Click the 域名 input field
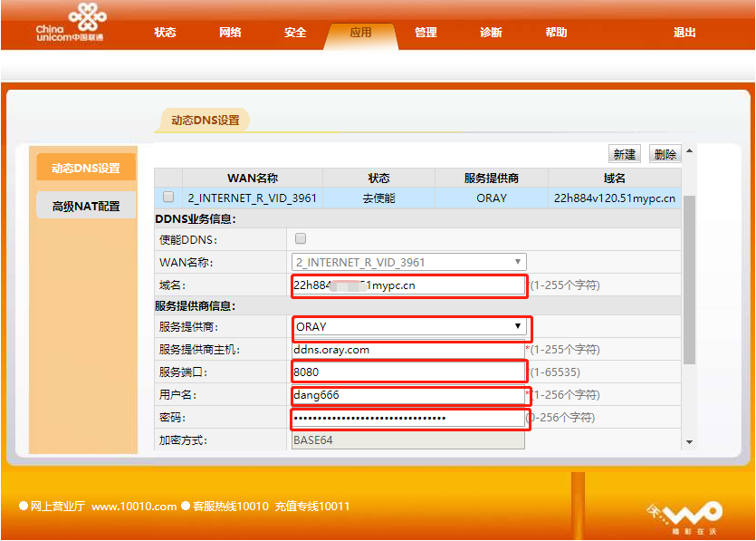This screenshot has height=541, width=756. (x=408, y=285)
